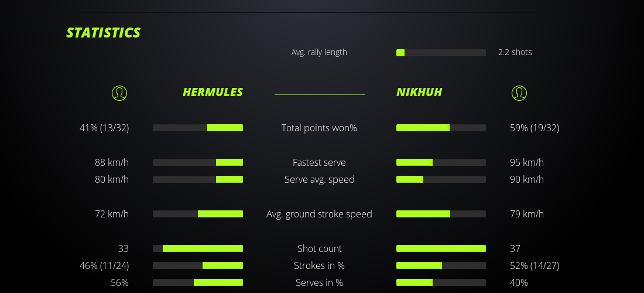Click the 2.2 shots value

pos(515,52)
